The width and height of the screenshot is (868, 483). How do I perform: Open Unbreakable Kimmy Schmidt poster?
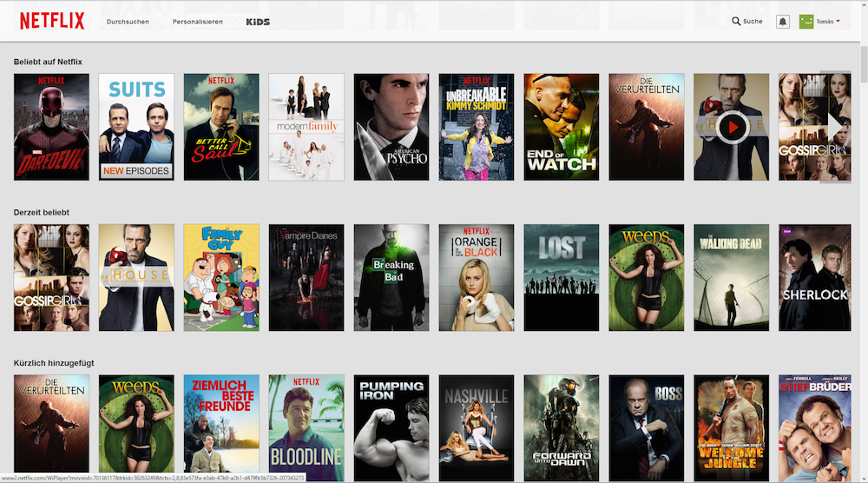pyautogui.click(x=477, y=127)
